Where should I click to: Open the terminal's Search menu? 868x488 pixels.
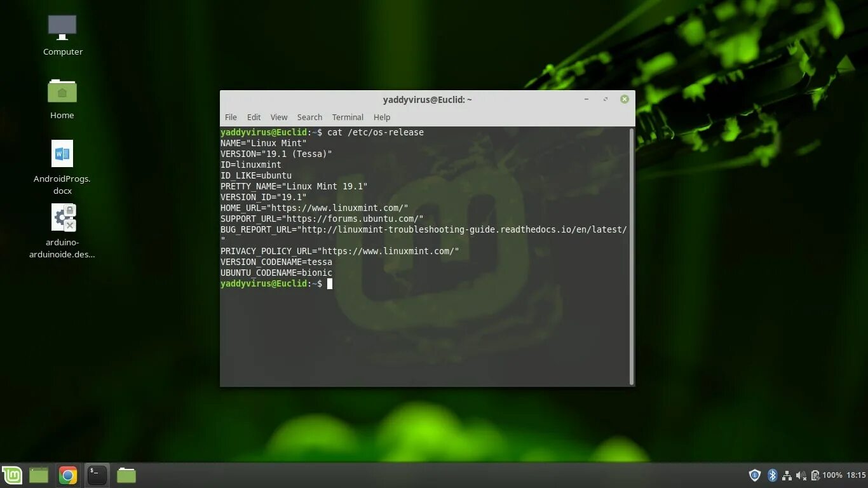tap(309, 117)
